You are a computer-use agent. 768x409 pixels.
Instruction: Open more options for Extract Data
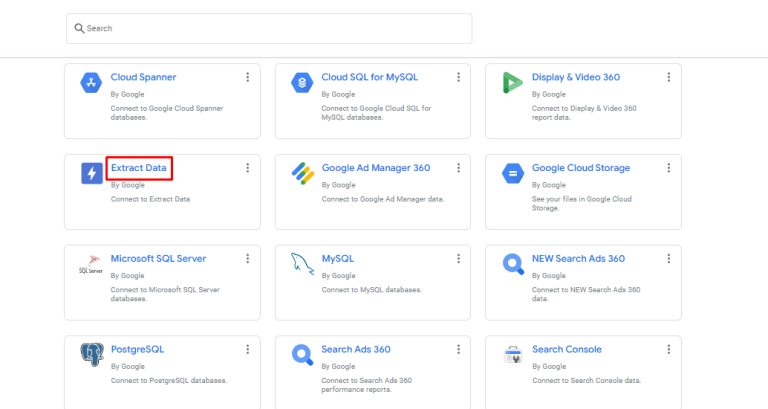[x=247, y=168]
